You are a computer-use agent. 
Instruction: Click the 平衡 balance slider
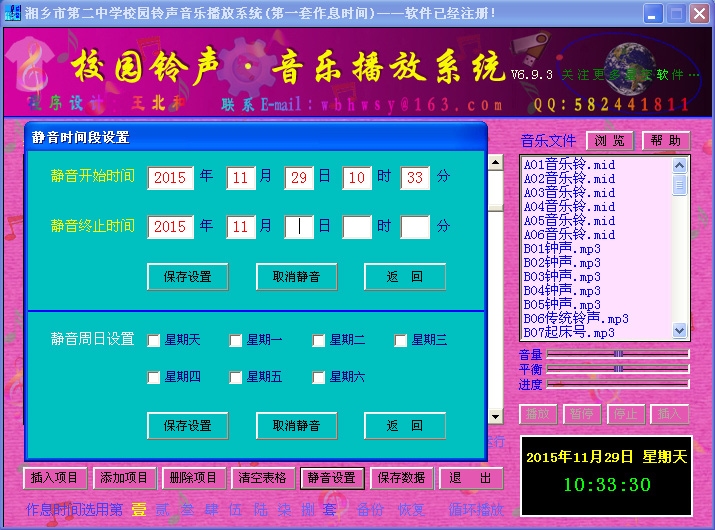pyautogui.click(x=618, y=369)
